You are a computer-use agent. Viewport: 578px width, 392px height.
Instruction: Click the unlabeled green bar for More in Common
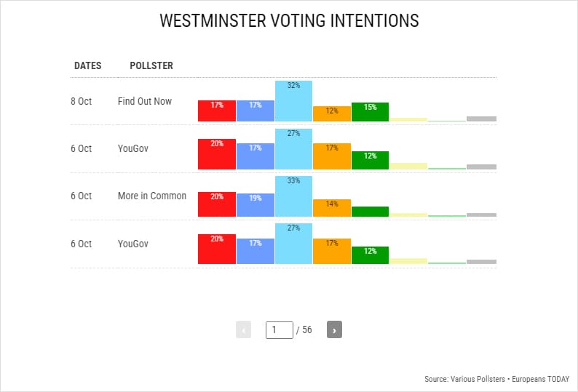[x=370, y=212]
